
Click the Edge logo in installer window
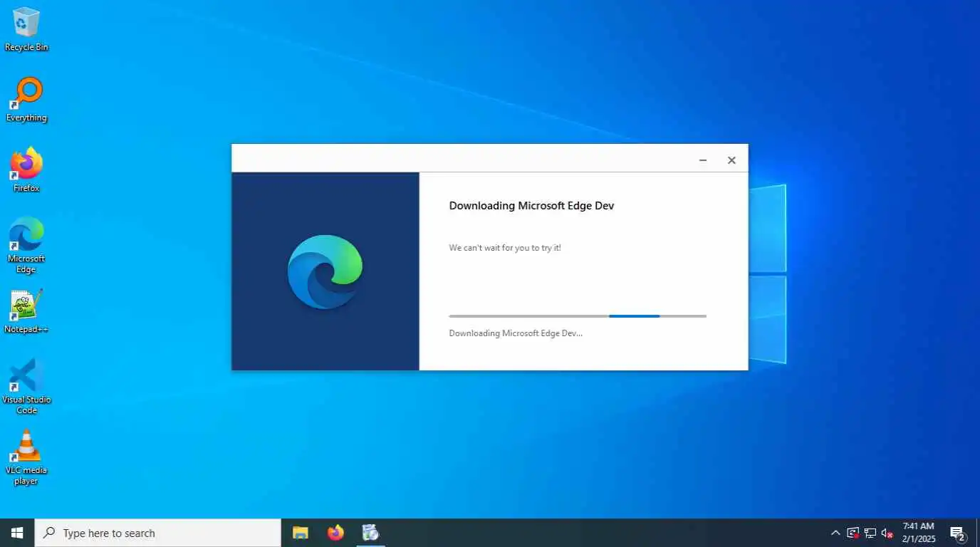coord(325,271)
